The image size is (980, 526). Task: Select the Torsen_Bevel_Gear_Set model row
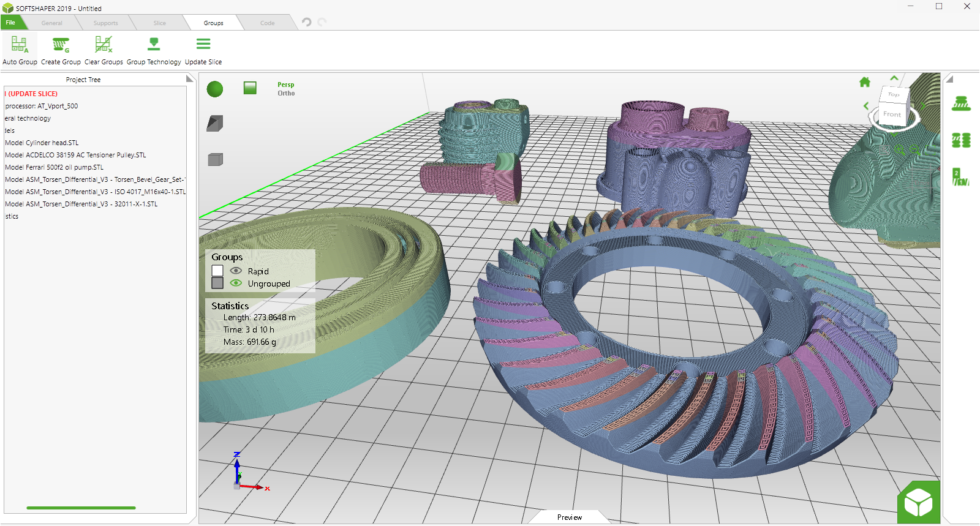95,179
